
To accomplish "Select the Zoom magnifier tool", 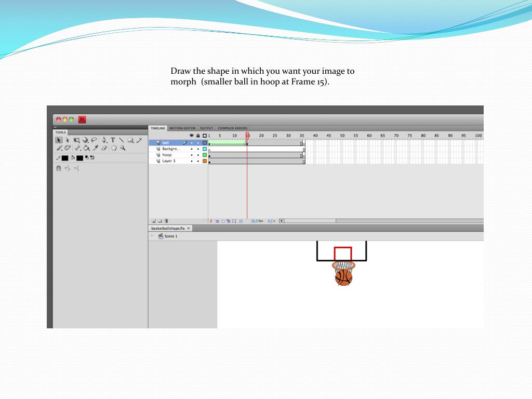I will (123, 148).
